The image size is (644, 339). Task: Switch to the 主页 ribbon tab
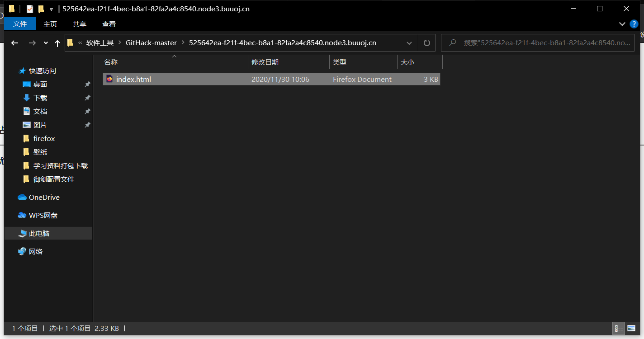[50, 24]
